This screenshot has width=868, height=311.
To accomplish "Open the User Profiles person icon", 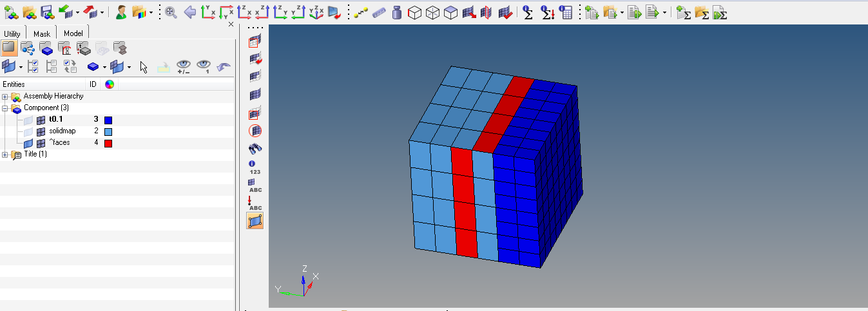I will [121, 12].
